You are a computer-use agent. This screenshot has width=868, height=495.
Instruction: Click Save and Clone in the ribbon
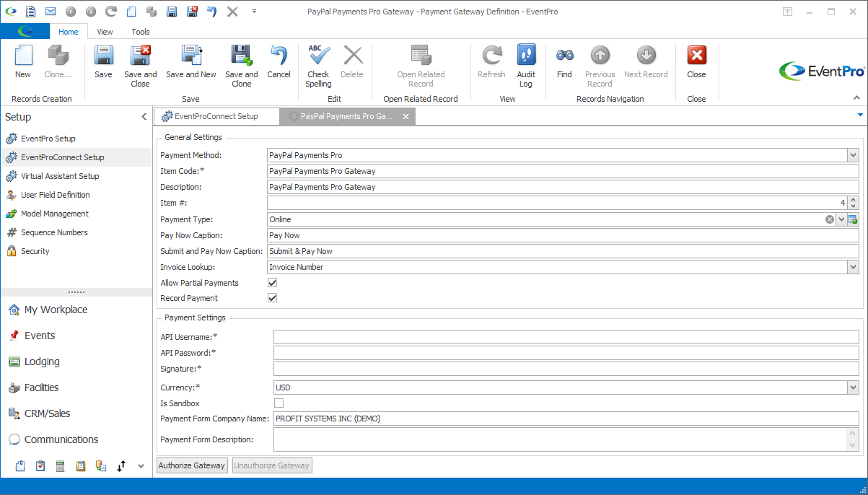pos(241,66)
